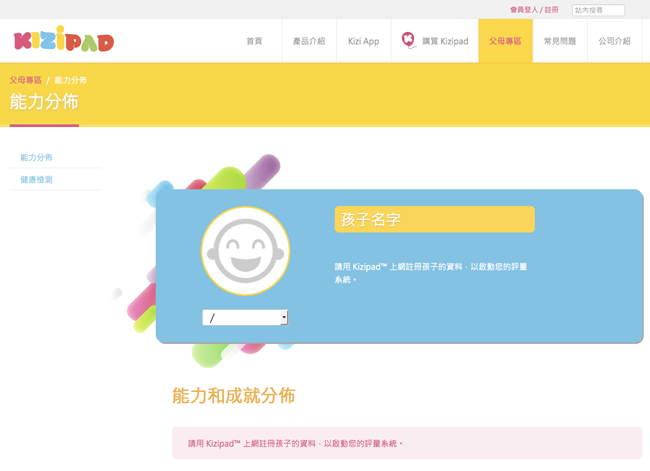Click the pink notice about registering with Kizipad
The height and width of the screenshot is (471, 650).
(x=407, y=443)
